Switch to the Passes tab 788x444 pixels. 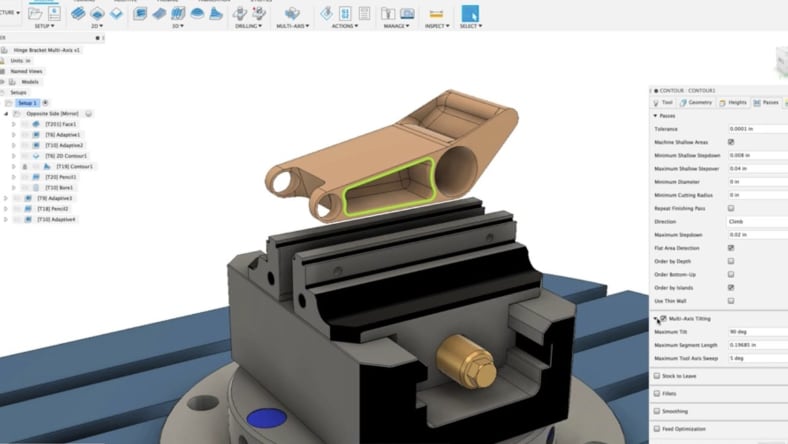(766, 103)
